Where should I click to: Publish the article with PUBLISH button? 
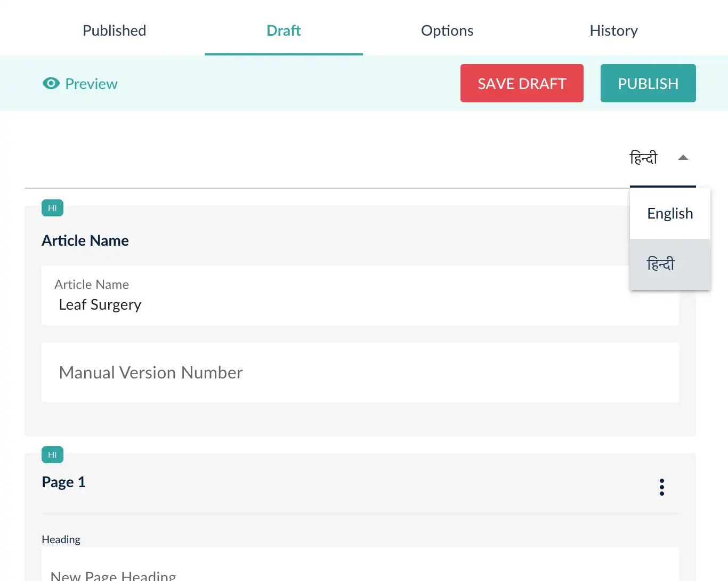tap(648, 83)
